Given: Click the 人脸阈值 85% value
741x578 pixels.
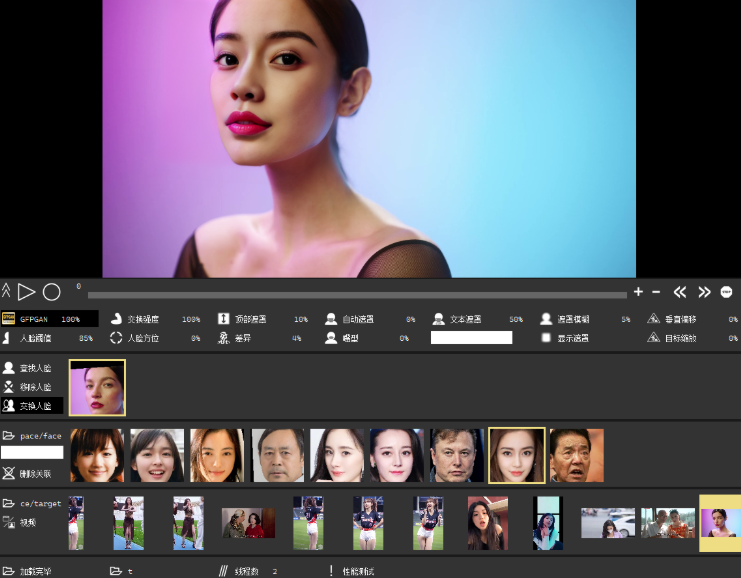Looking at the screenshot, I should pyautogui.click(x=86, y=338).
